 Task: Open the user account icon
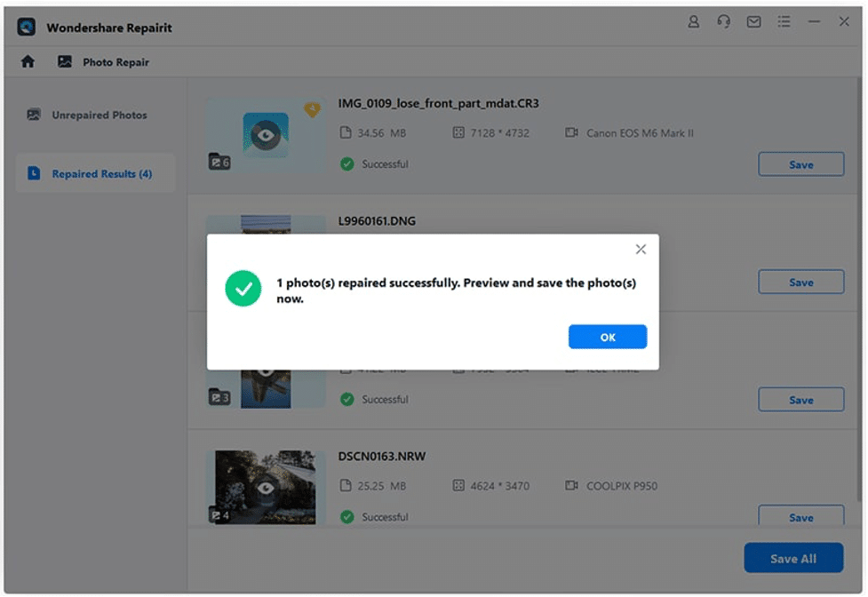click(x=694, y=21)
